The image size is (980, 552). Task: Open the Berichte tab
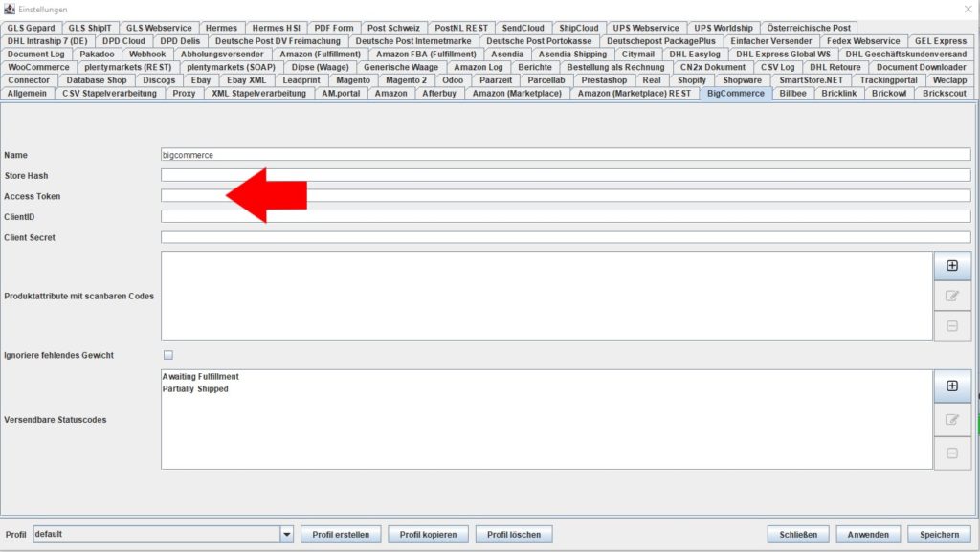pyautogui.click(x=535, y=67)
